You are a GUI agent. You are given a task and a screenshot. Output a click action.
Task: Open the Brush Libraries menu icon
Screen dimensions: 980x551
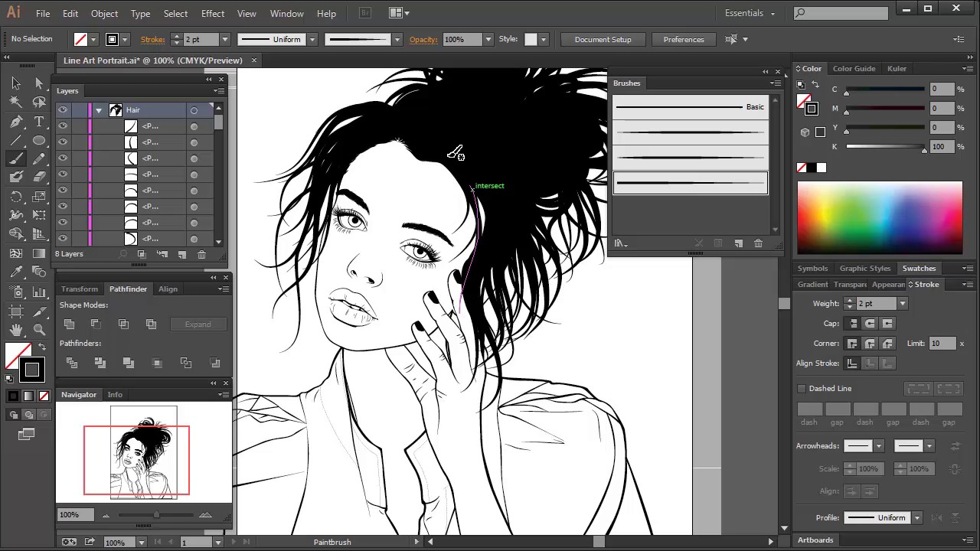[620, 243]
